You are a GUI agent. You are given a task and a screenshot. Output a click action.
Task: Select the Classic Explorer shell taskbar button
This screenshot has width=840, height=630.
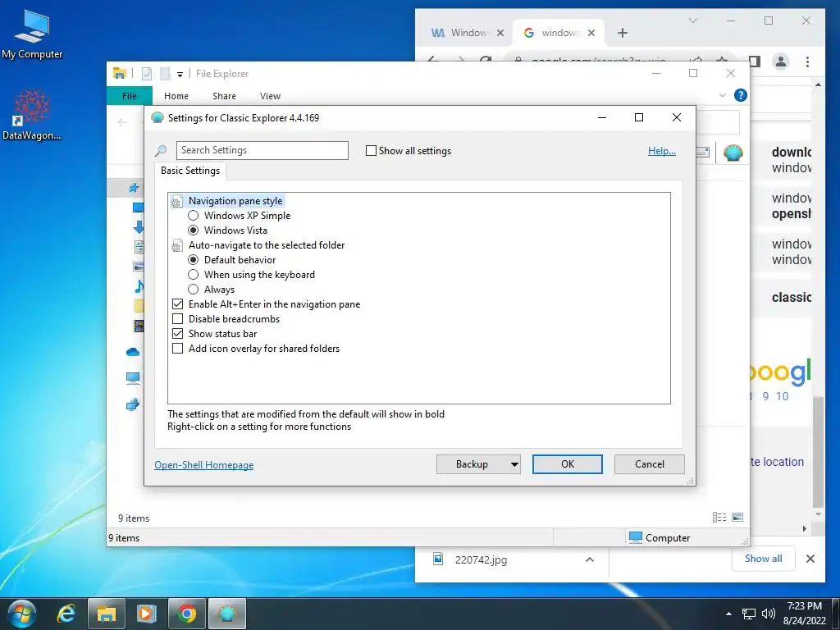pos(227,614)
